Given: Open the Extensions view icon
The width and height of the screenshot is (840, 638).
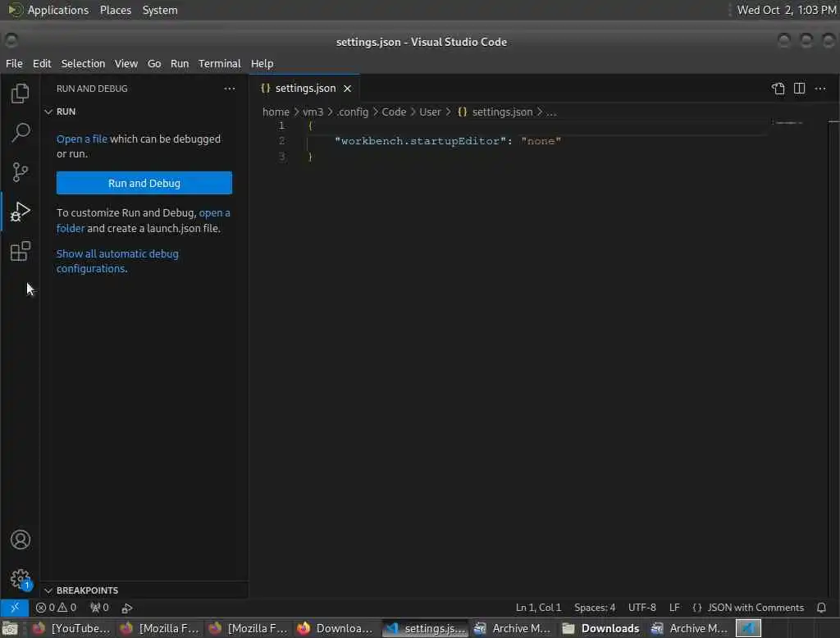Looking at the screenshot, I should (x=20, y=251).
